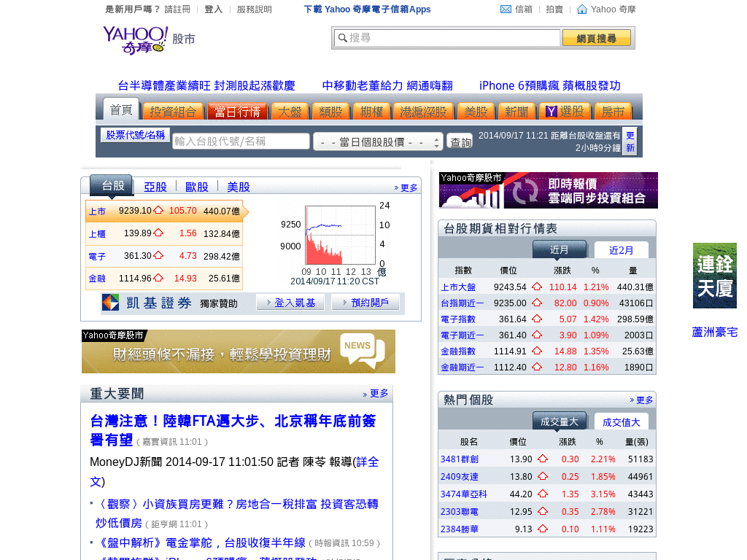Open the 當日行情 tab
This screenshot has width=747, height=560.
[237, 112]
